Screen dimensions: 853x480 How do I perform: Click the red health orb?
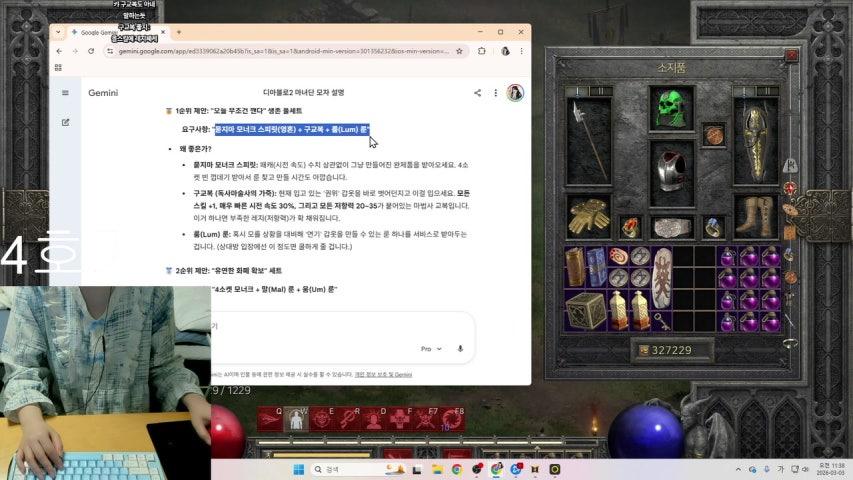pyautogui.click(x=227, y=433)
